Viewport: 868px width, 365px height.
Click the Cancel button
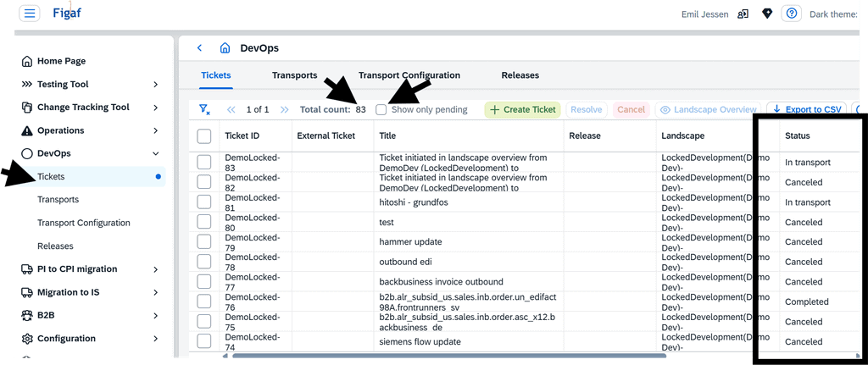[x=631, y=109]
